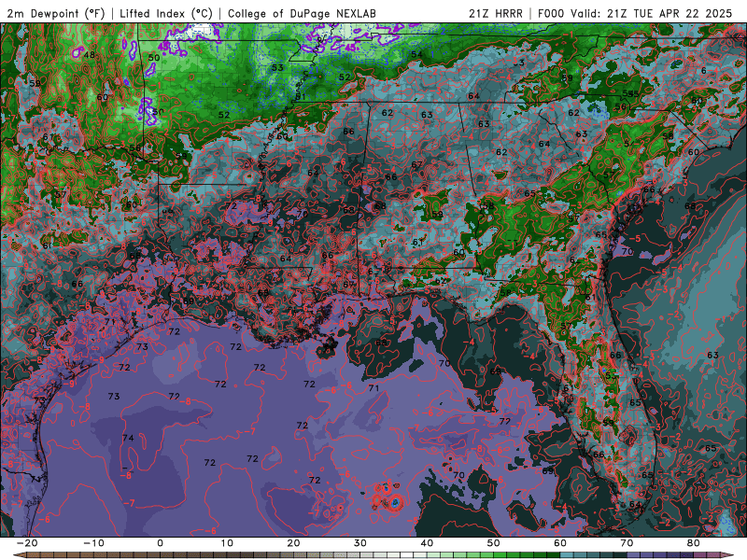Image resolution: width=747 pixels, height=560 pixels.
Task: Click the "21Z HRRR" model run label
Action: pyautogui.click(x=496, y=13)
